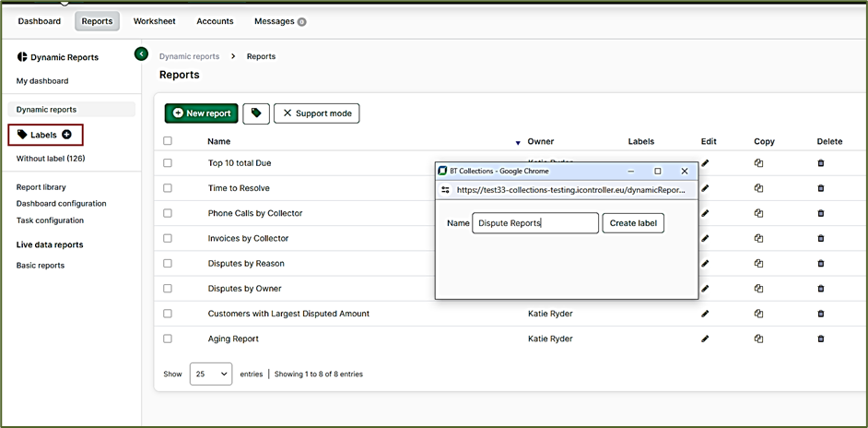
Task: Add a new label with the plus icon
Action: 66,135
